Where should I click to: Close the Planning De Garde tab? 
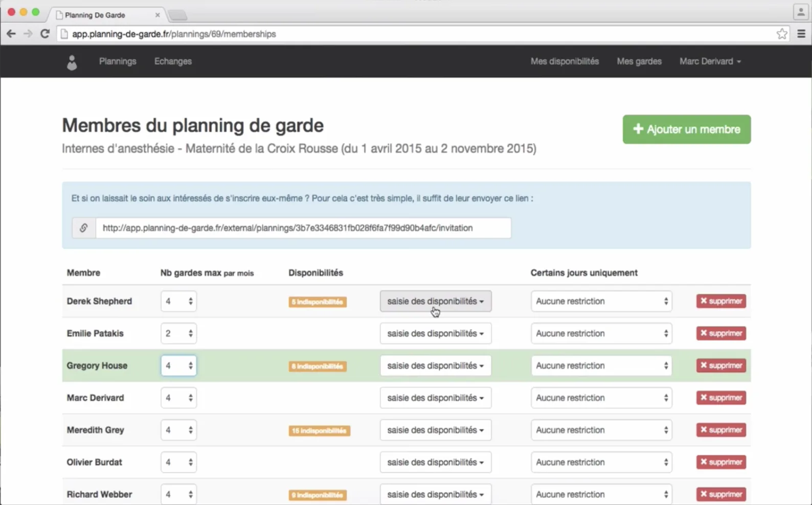pos(157,15)
